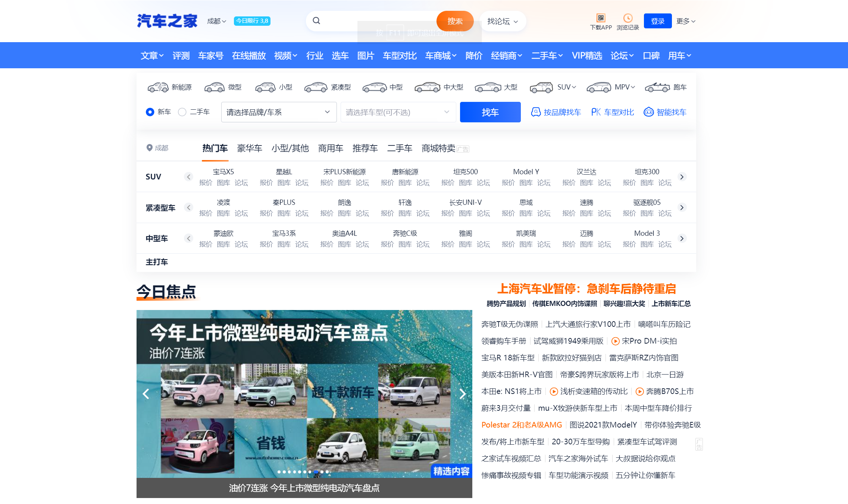Expand the 更多 header menu

686,21
